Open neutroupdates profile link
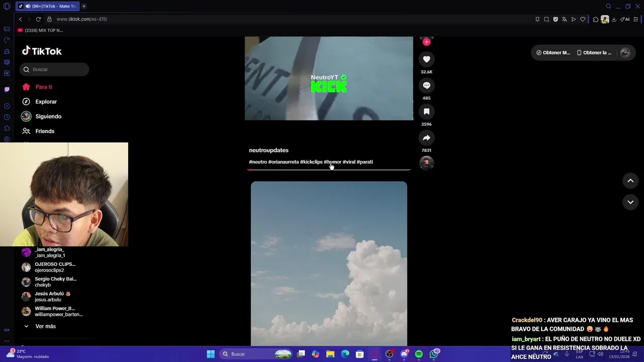Screen dimensions: 644x362 point(269,150)
